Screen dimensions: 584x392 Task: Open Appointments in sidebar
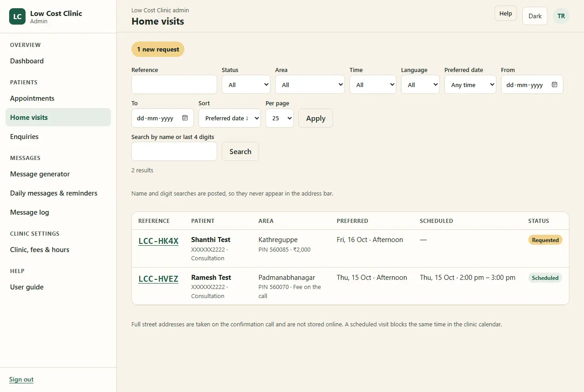58,98
